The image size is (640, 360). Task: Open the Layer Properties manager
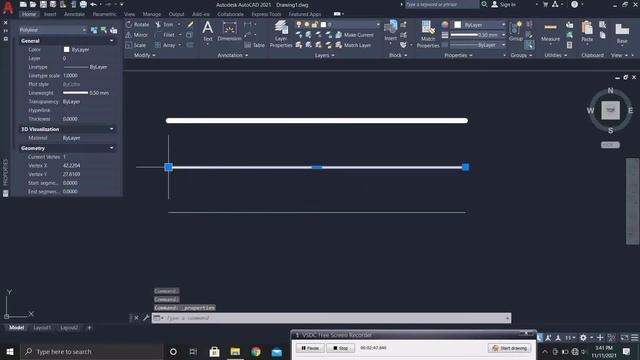[281, 34]
